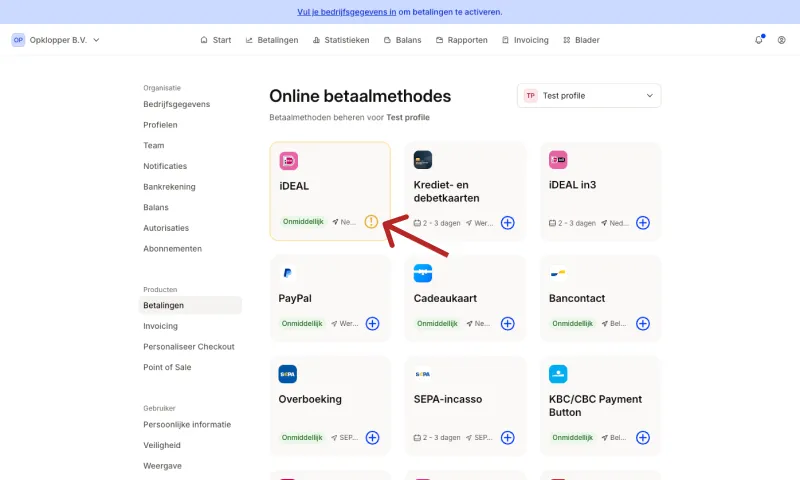Open Personaliseer Checkout in sidebar
The width and height of the screenshot is (800, 480).
coord(189,346)
